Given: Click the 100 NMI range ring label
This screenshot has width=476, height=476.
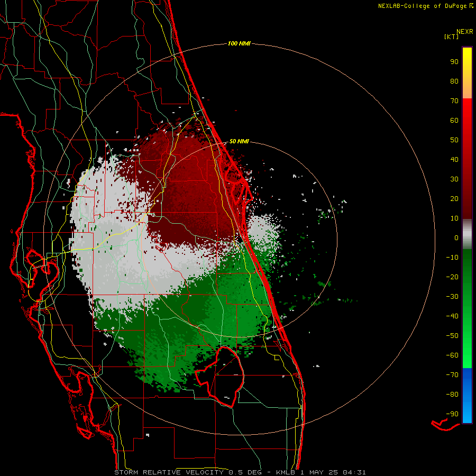Looking at the screenshot, I should tap(239, 44).
